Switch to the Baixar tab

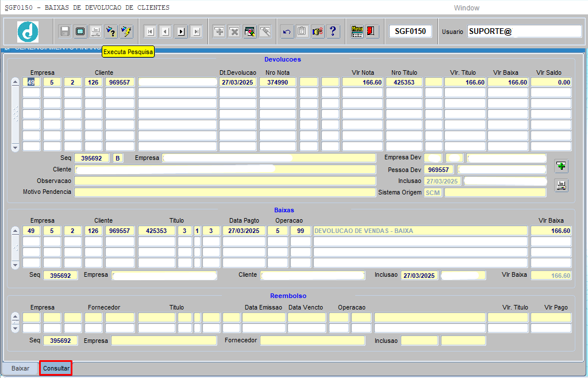click(x=21, y=368)
